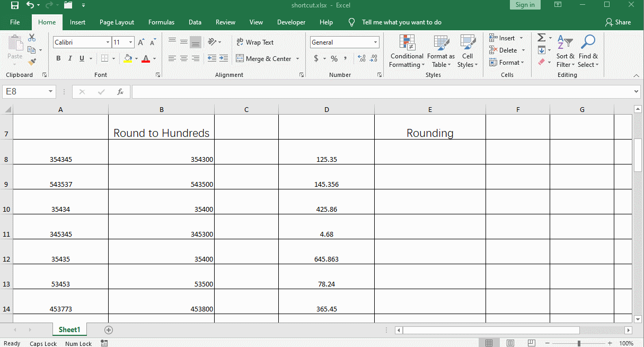
Task: Save the workbook via the Save icon
Action: [x=15, y=5]
